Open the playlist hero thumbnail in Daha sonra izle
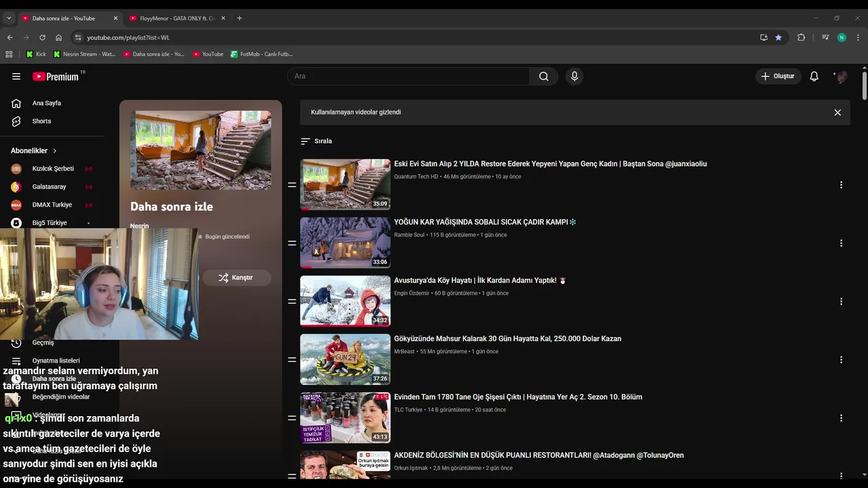The image size is (868, 488). pyautogui.click(x=201, y=150)
